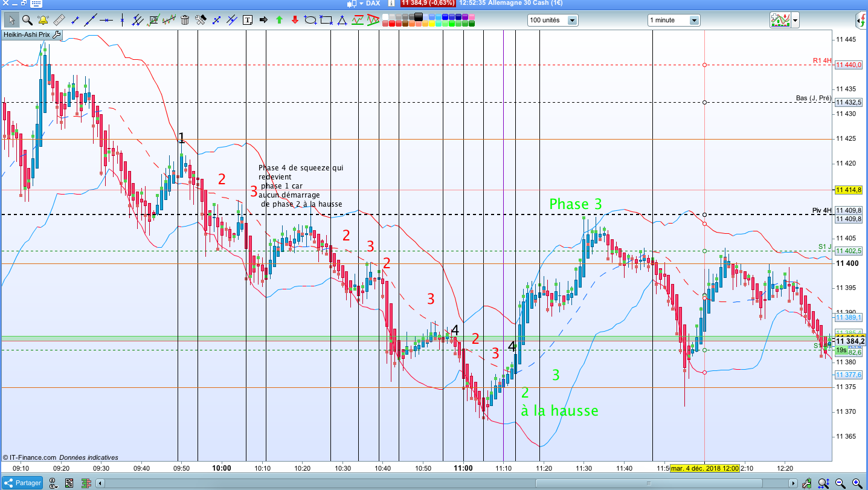
Task: Open Heikin-Ashi Prix settings wrench
Action: coord(57,34)
